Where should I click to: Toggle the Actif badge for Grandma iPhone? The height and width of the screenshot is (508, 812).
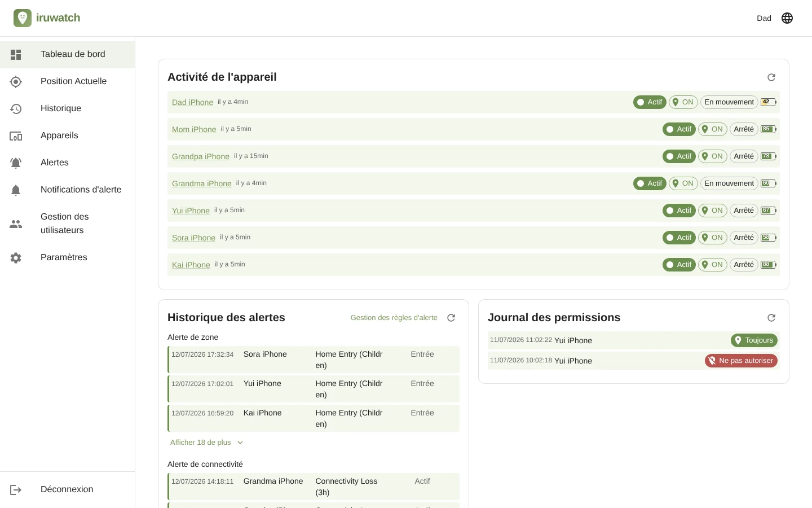(650, 183)
